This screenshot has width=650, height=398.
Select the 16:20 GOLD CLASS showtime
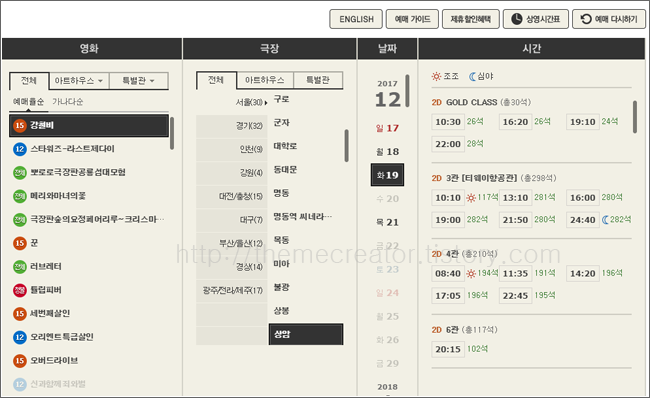[515, 122]
